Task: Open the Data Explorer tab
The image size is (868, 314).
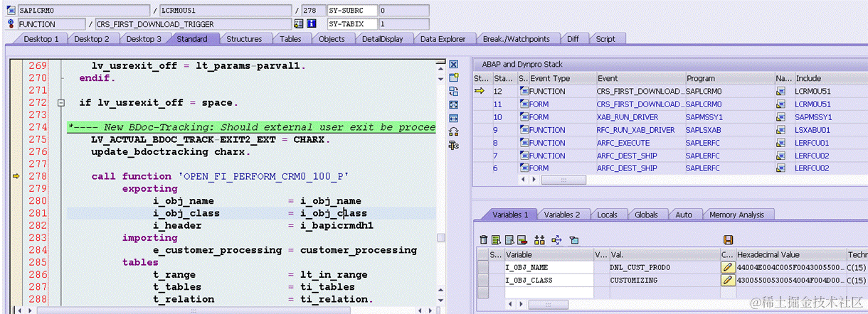Action: [443, 39]
